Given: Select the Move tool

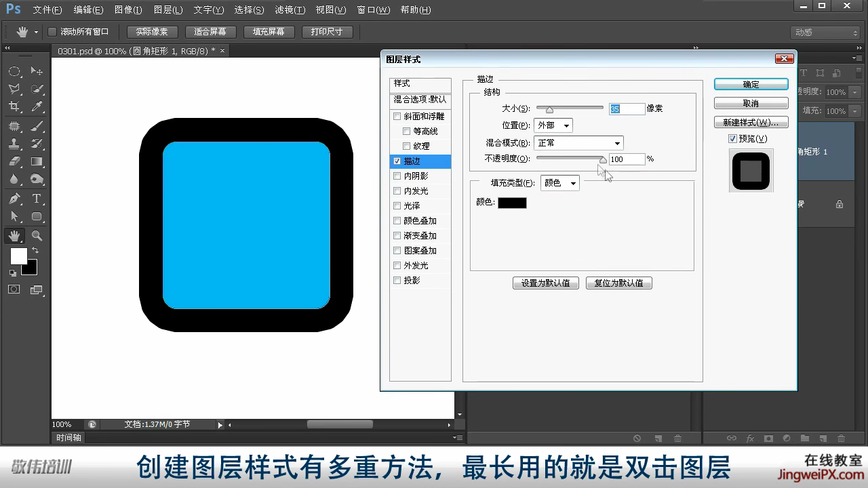Looking at the screenshot, I should click(x=37, y=71).
